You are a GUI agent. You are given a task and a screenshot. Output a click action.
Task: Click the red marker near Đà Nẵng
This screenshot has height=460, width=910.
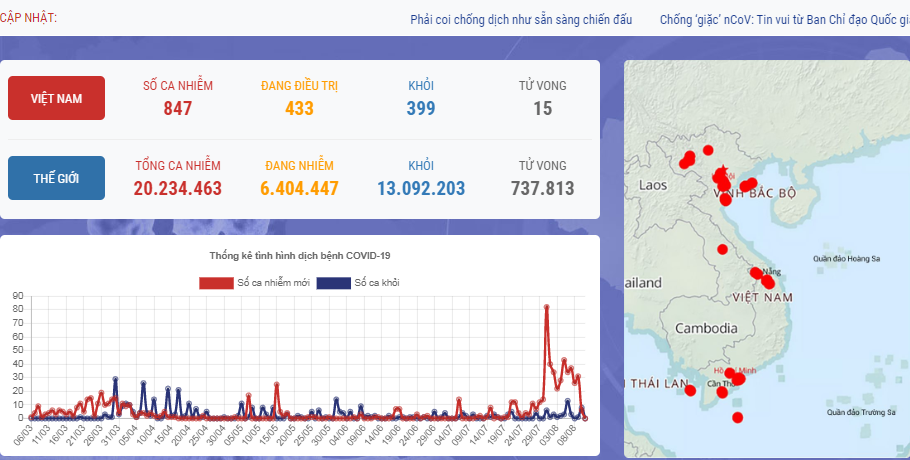pos(756,273)
